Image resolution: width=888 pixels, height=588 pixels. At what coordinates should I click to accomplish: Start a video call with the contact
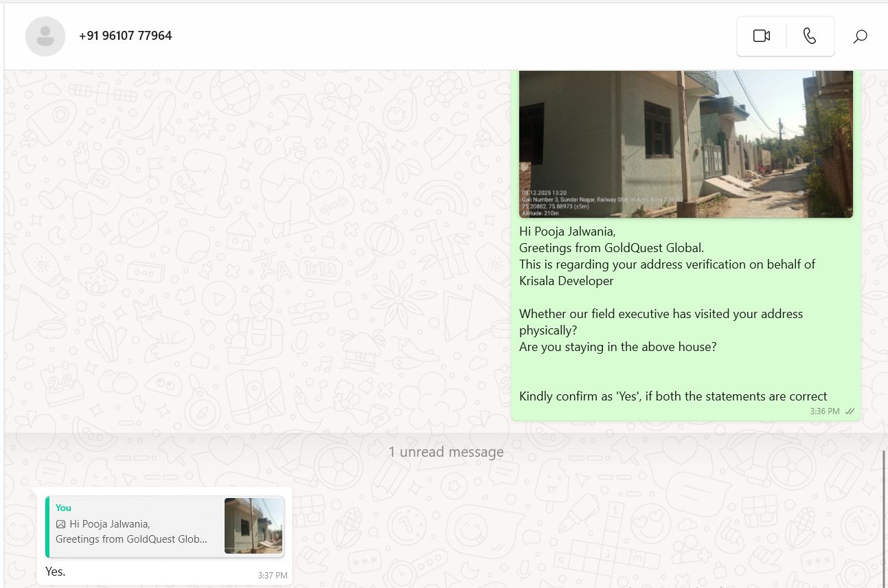pos(761,36)
